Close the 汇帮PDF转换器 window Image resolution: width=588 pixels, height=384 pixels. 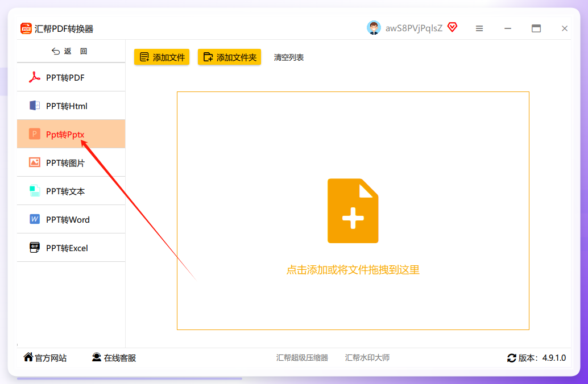(x=564, y=28)
